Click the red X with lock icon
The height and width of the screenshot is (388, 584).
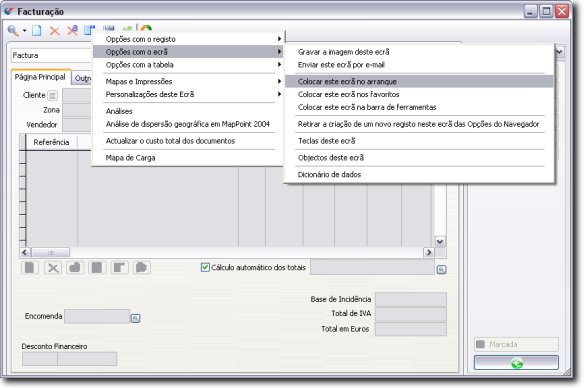coord(72,30)
